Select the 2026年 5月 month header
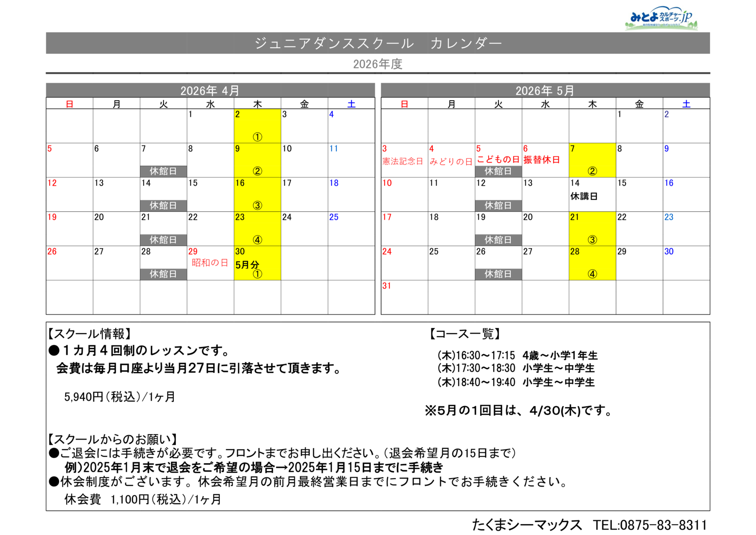756x535 pixels. (x=545, y=90)
